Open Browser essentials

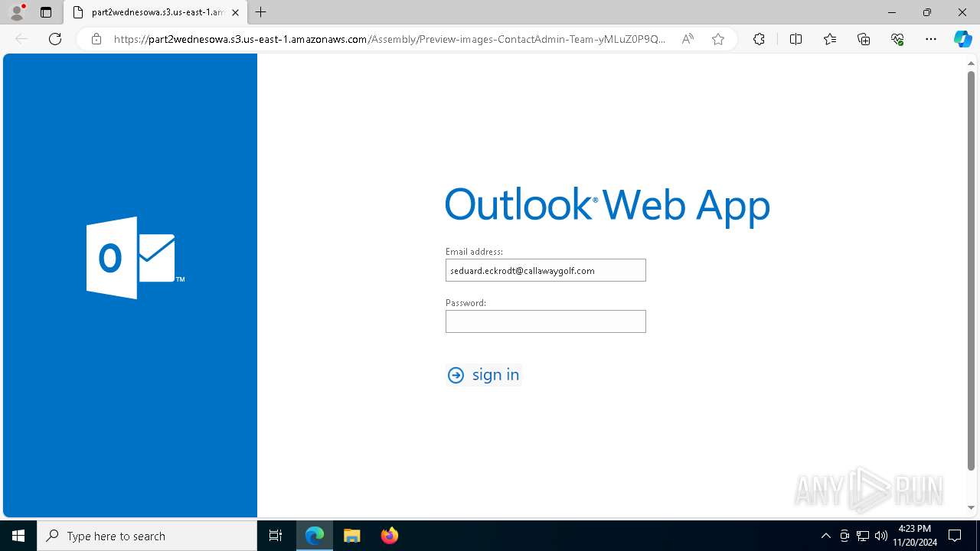click(897, 39)
